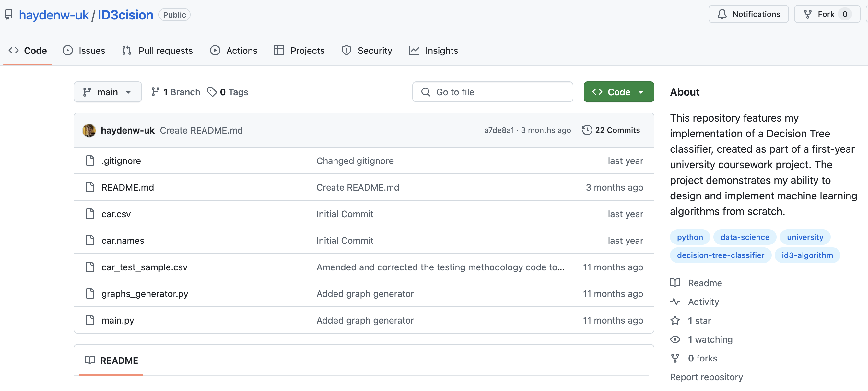Click the Report repository link
This screenshot has width=868, height=391.
click(x=706, y=377)
